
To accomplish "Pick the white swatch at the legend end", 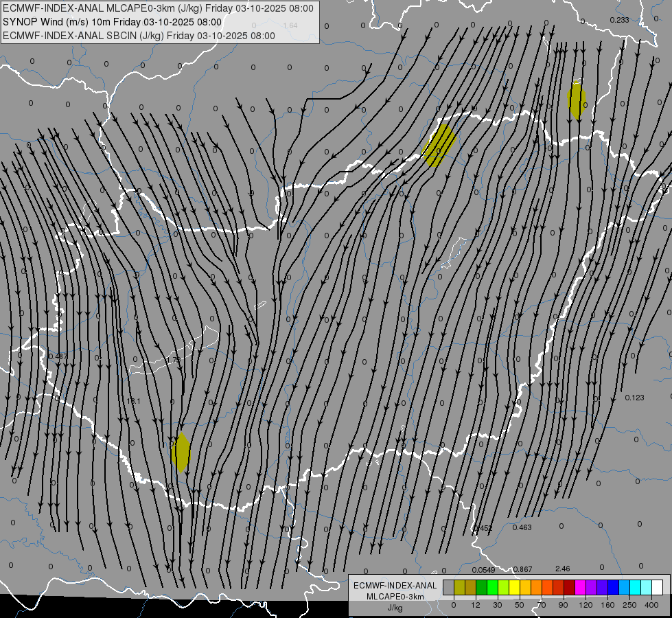I will [657, 588].
